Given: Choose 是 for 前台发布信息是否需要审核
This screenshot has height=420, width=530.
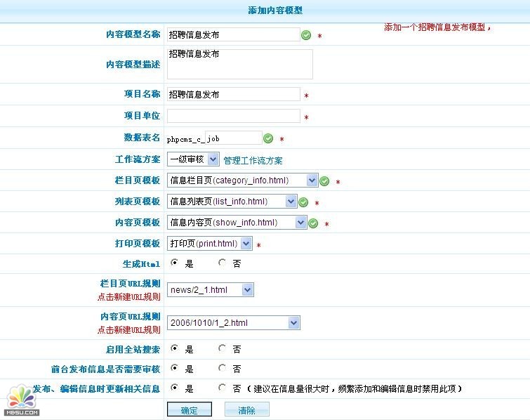Looking at the screenshot, I should pyautogui.click(x=174, y=368).
